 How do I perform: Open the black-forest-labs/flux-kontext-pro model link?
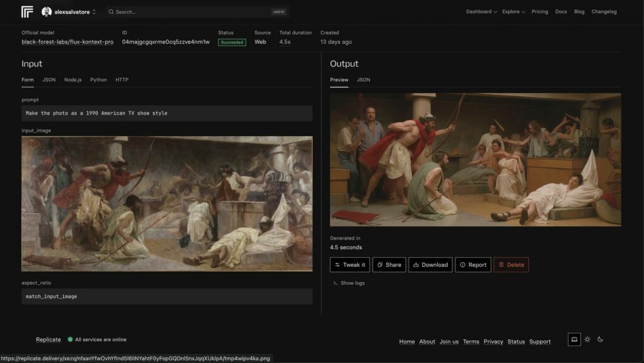(67, 42)
